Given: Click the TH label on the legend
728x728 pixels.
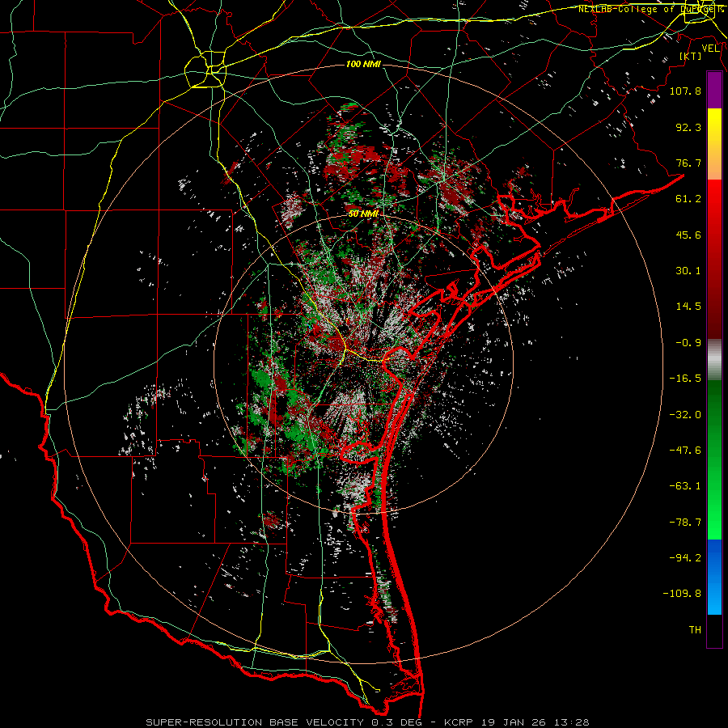Looking at the screenshot, I should point(695,630).
